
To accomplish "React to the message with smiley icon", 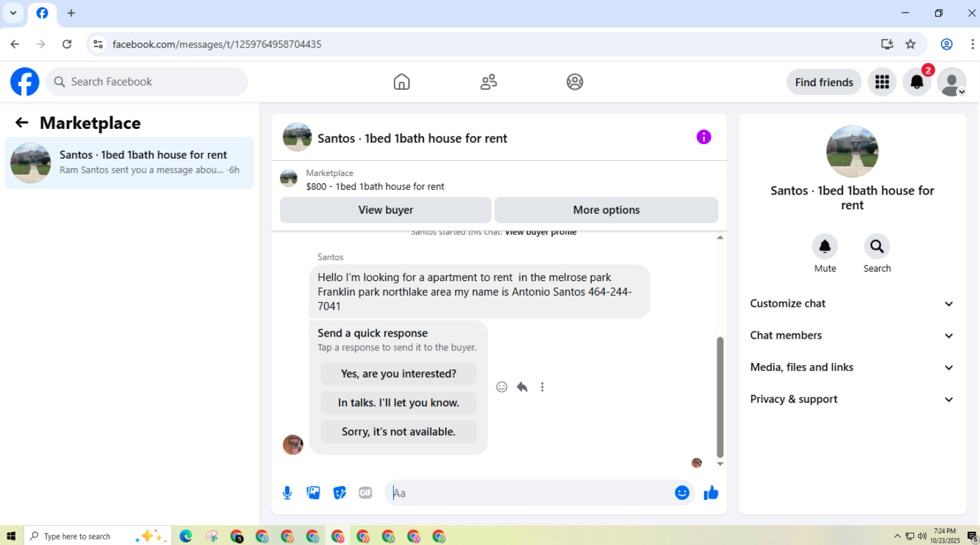I will (502, 387).
